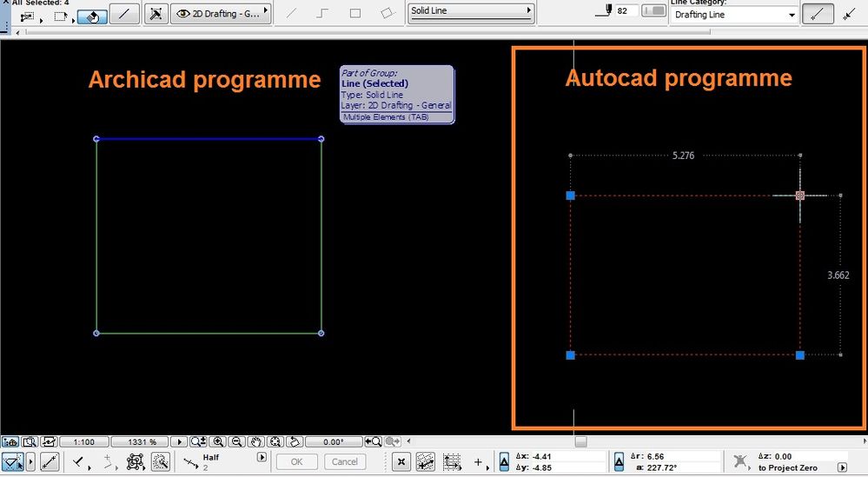This screenshot has height=477, width=868.
Task: Click the suspend groups icon
Action: 135,461
